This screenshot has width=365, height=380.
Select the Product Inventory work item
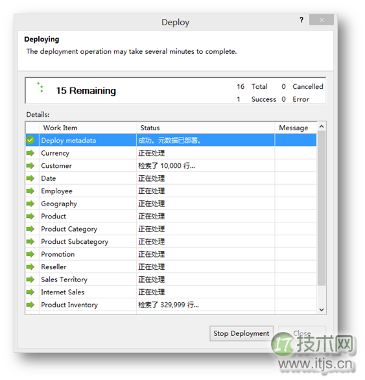[x=171, y=305]
